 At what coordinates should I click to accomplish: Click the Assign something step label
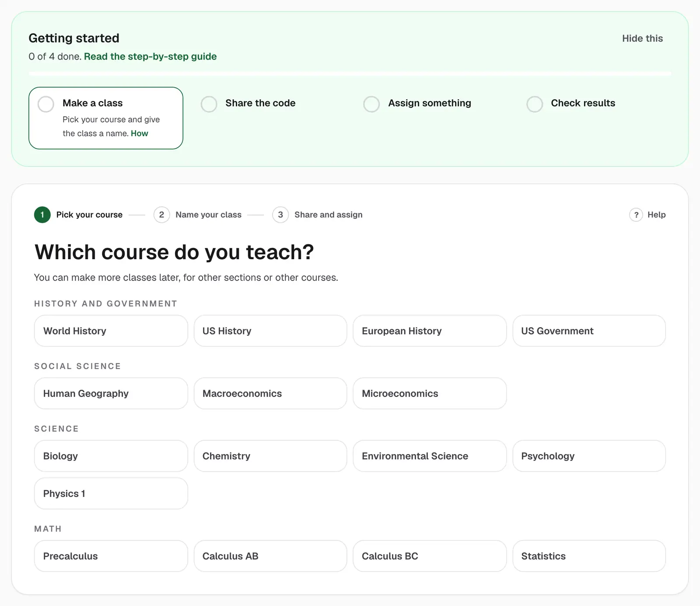430,103
